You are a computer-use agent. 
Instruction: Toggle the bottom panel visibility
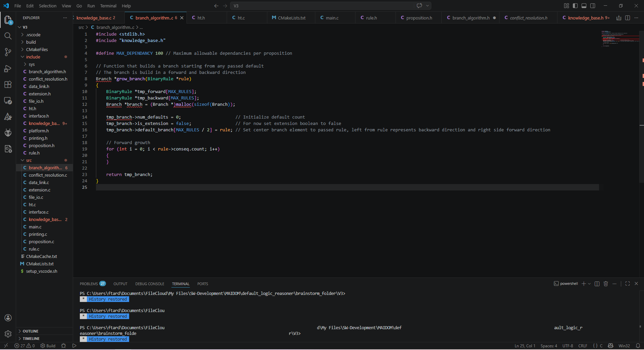pos(584,6)
